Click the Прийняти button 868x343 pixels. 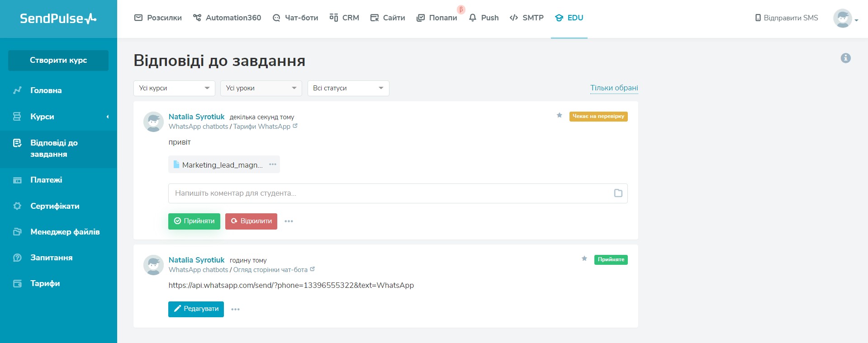coord(194,221)
